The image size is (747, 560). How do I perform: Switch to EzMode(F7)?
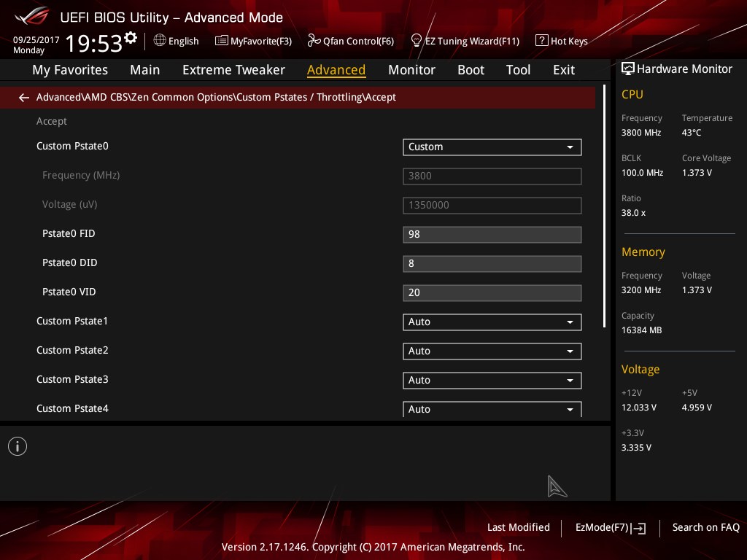(611, 528)
